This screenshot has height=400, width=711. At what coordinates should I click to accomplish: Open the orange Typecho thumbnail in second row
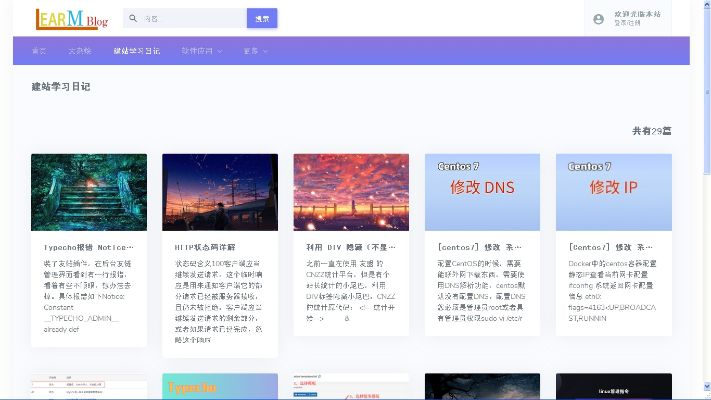[x=220, y=387]
